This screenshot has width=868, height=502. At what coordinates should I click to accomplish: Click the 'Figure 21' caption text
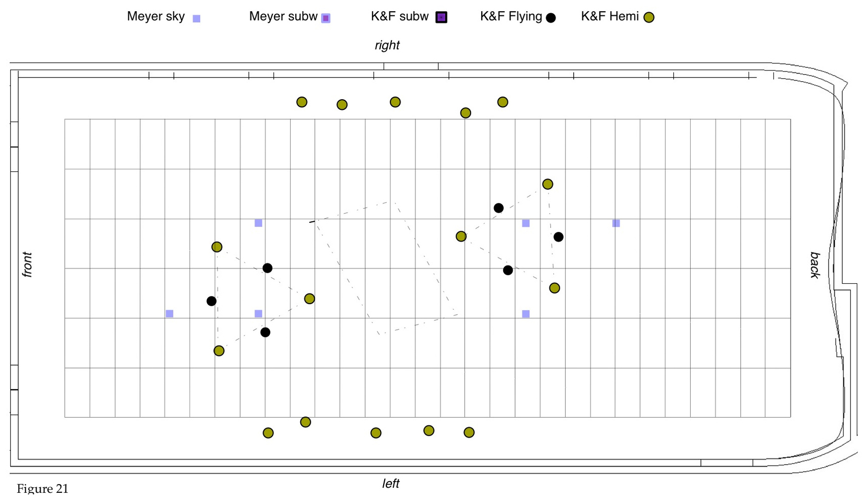pos(42,489)
